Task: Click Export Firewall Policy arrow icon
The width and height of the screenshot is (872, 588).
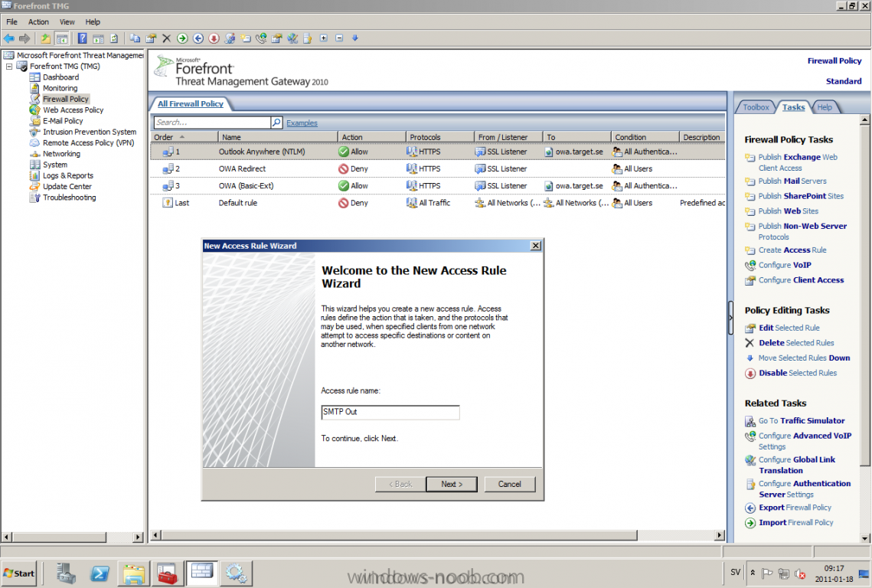Action: tap(750, 508)
